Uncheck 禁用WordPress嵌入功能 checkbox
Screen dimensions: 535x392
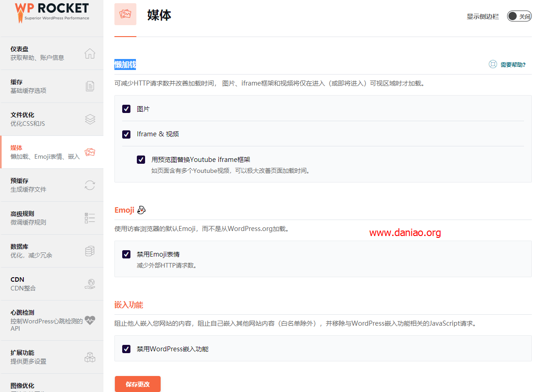click(x=126, y=349)
